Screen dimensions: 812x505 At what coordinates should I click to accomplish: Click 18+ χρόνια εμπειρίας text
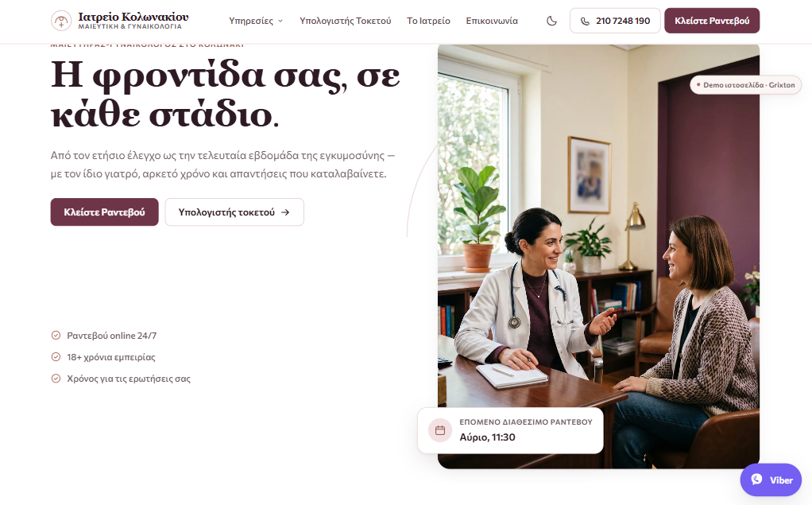pos(110,357)
